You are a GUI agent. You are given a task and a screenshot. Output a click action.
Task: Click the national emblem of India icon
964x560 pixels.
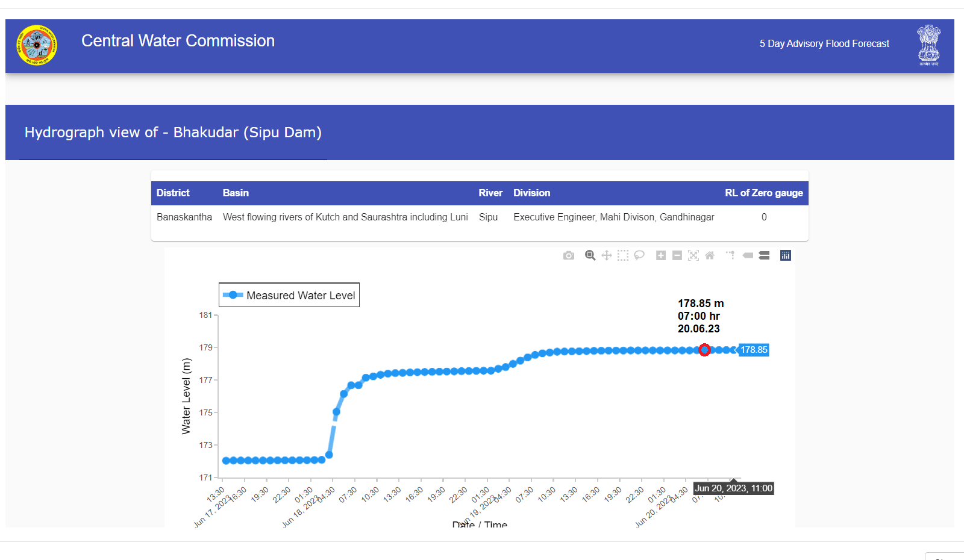coord(928,45)
